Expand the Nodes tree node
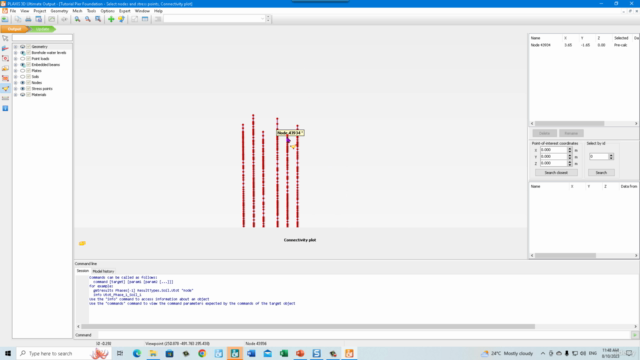 coord(16,82)
